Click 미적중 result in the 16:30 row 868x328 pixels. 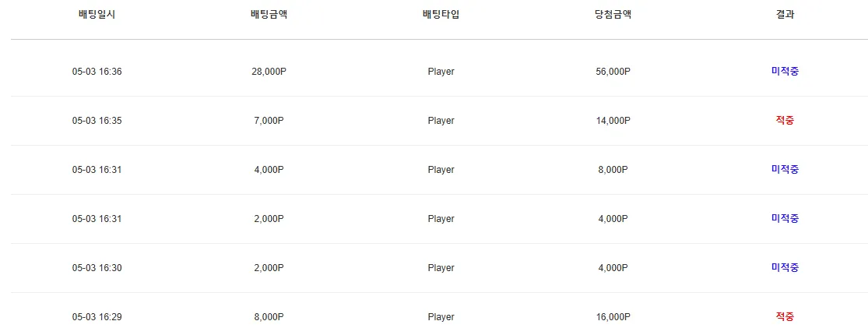[785, 267]
